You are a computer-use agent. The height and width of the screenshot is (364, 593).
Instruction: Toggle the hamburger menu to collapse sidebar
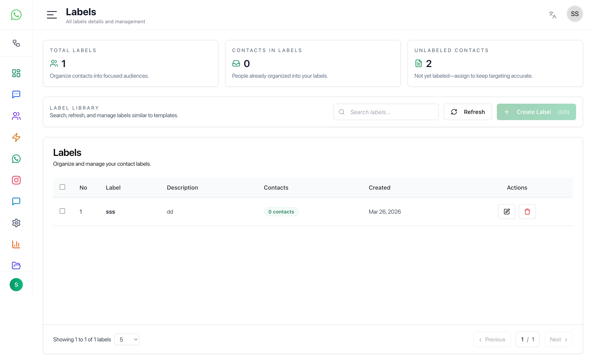click(x=52, y=15)
